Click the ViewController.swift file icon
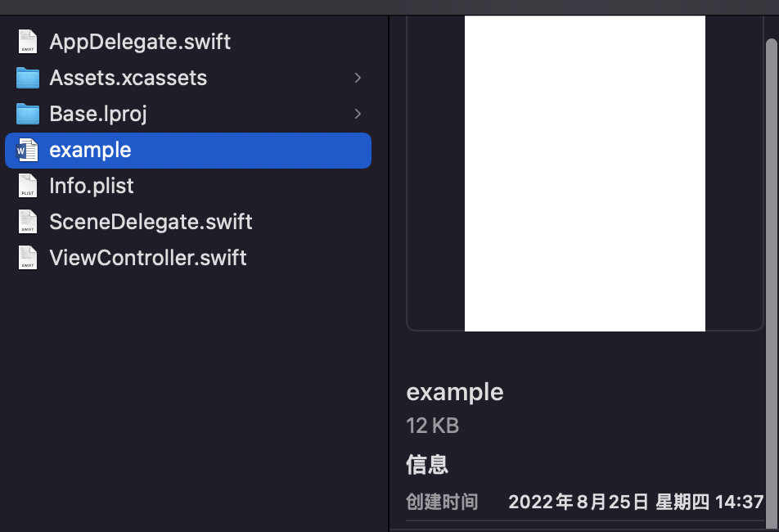 [x=28, y=258]
